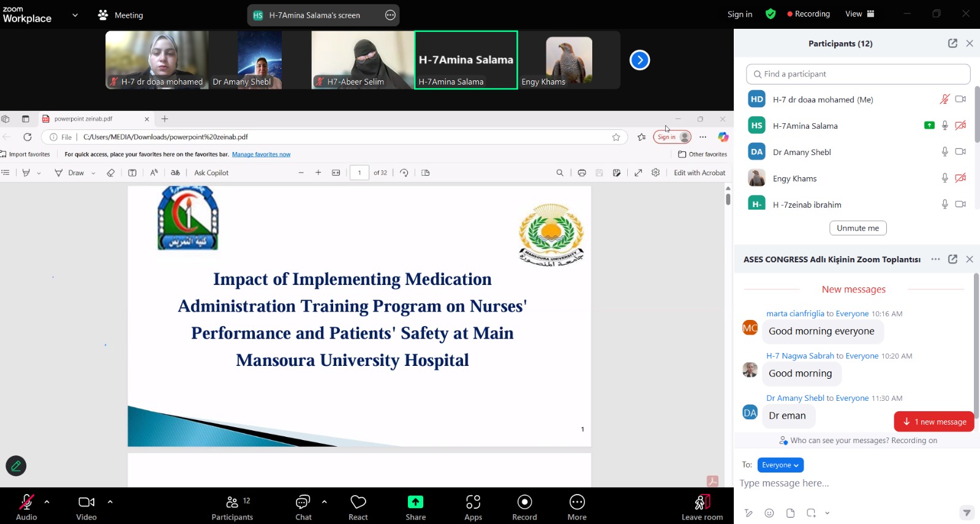Toggle microphone for H-7 dr doaa mohamed (Me)
Viewport: 980px width, 524px height.
point(944,99)
